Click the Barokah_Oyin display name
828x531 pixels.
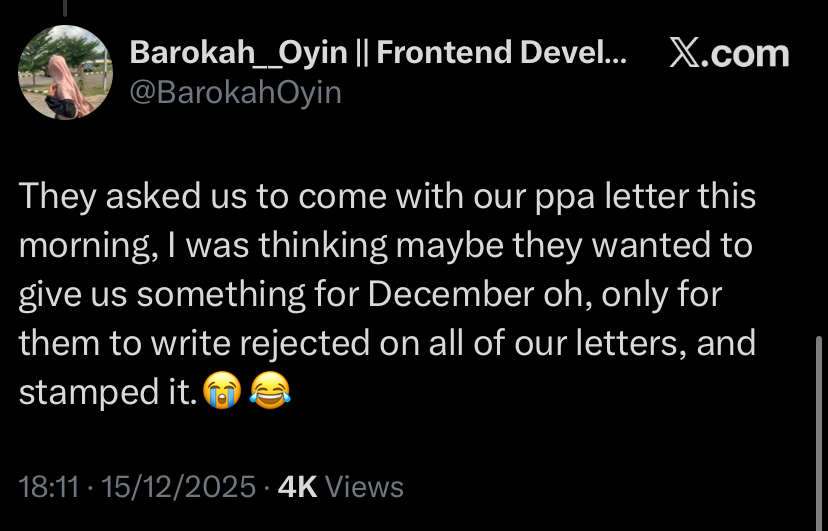pos(246,54)
